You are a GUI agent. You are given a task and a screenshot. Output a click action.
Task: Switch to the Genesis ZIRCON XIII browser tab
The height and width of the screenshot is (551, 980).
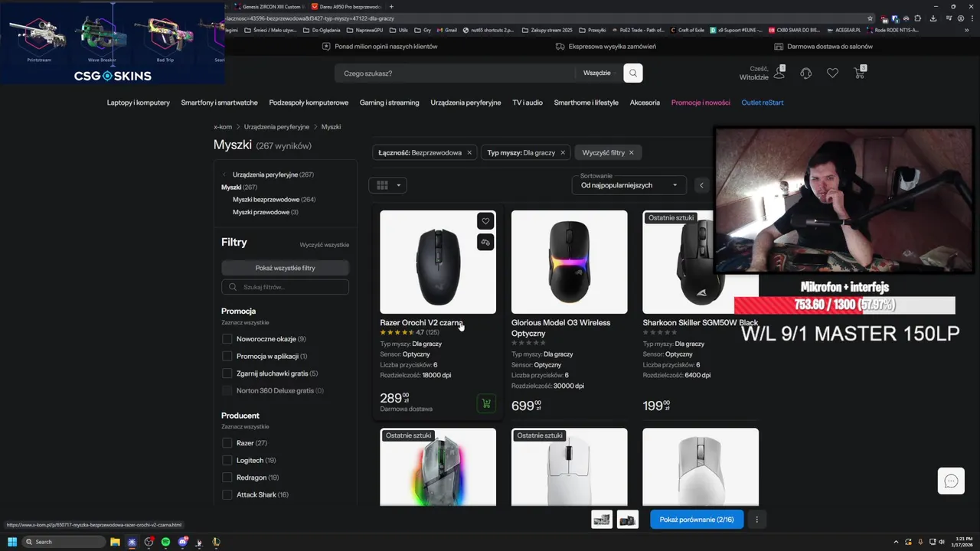(x=269, y=6)
